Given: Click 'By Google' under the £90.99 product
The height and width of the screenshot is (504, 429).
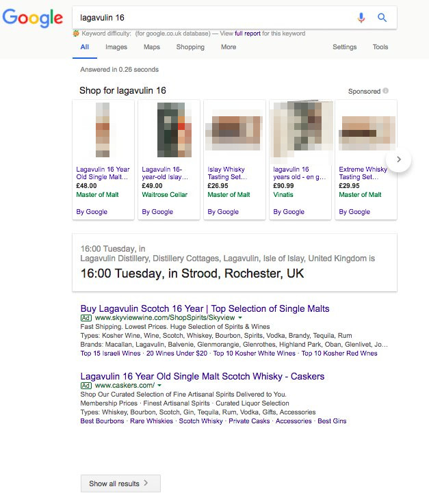Looking at the screenshot, I should pyautogui.click(x=289, y=212).
